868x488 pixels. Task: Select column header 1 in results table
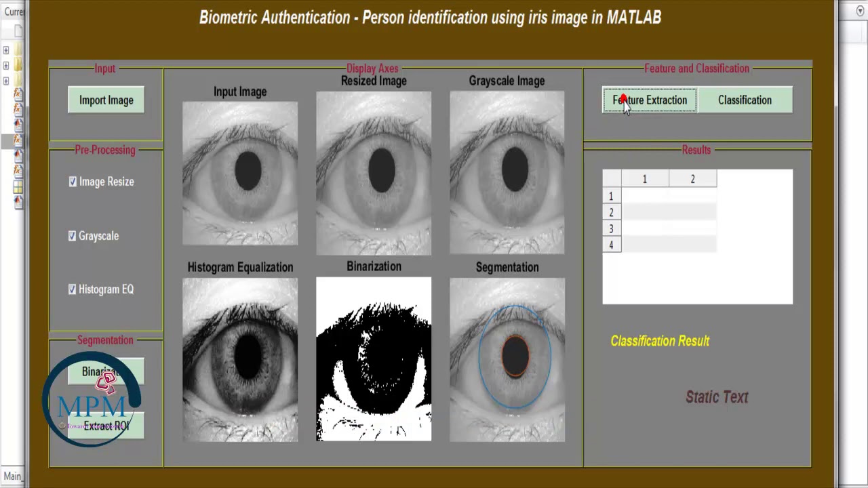click(x=645, y=179)
